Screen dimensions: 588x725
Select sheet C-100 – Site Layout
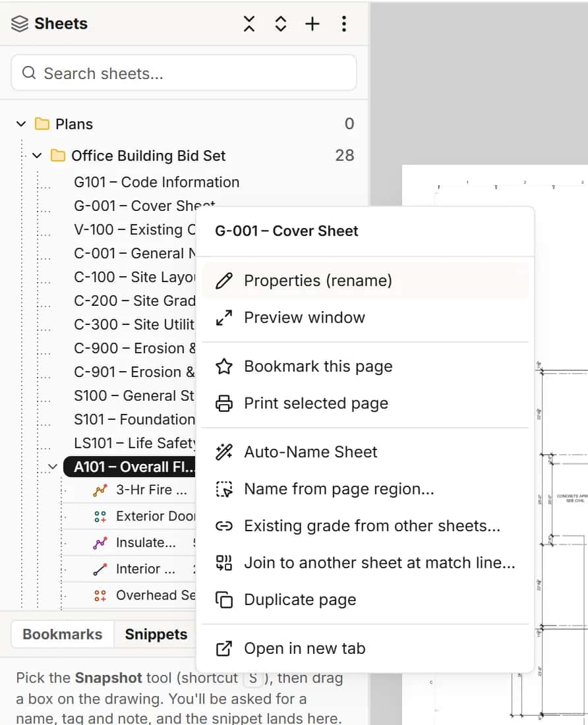tap(135, 277)
